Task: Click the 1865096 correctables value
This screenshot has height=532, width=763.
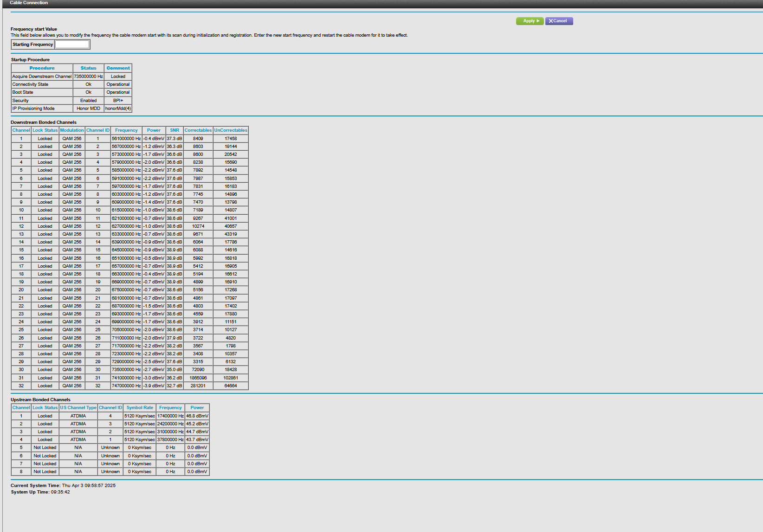Action: click(x=198, y=378)
